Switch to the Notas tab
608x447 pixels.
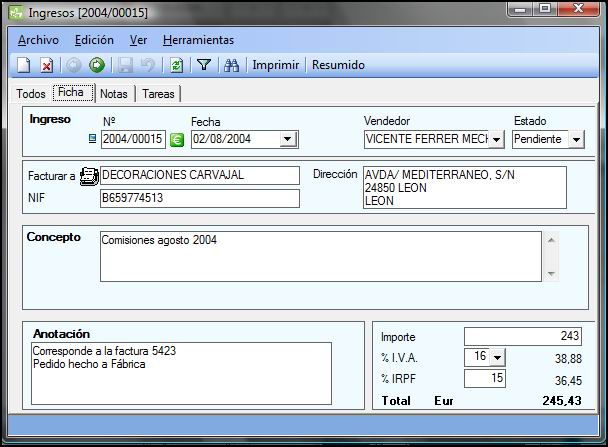tap(114, 94)
